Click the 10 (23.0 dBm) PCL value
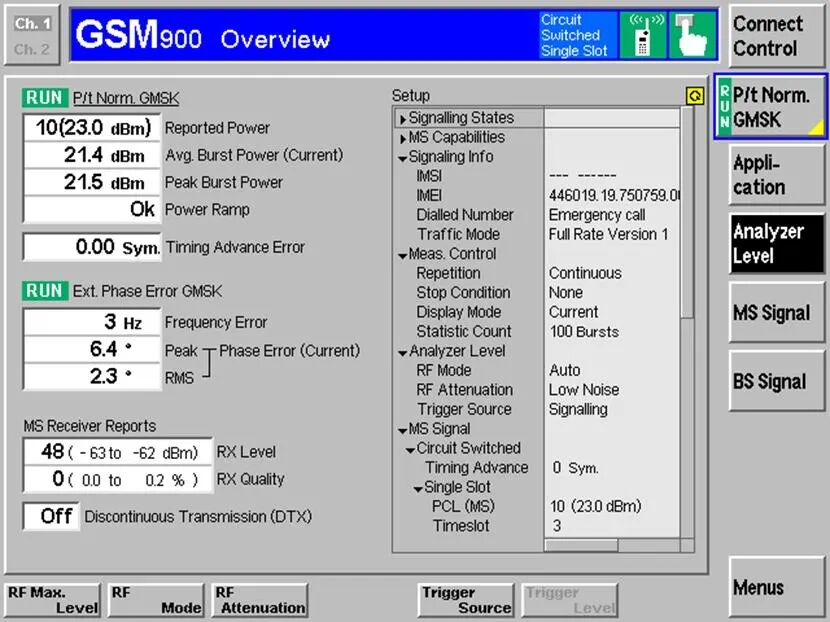830x622 pixels. coord(596,507)
